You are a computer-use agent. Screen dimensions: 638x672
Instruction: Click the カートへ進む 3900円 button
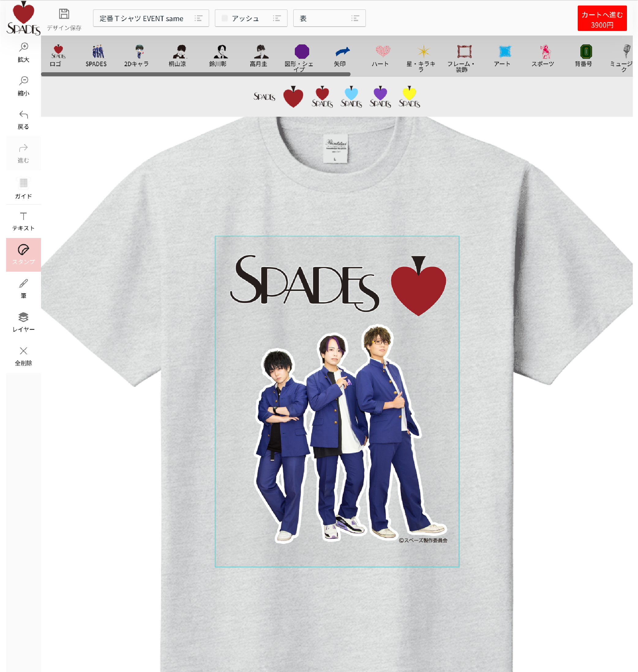(x=602, y=19)
